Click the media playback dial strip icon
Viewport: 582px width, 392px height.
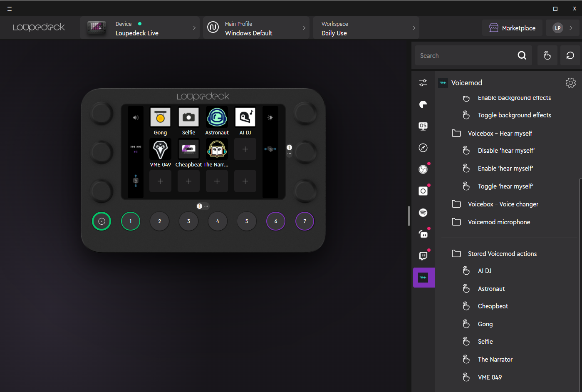(x=136, y=149)
